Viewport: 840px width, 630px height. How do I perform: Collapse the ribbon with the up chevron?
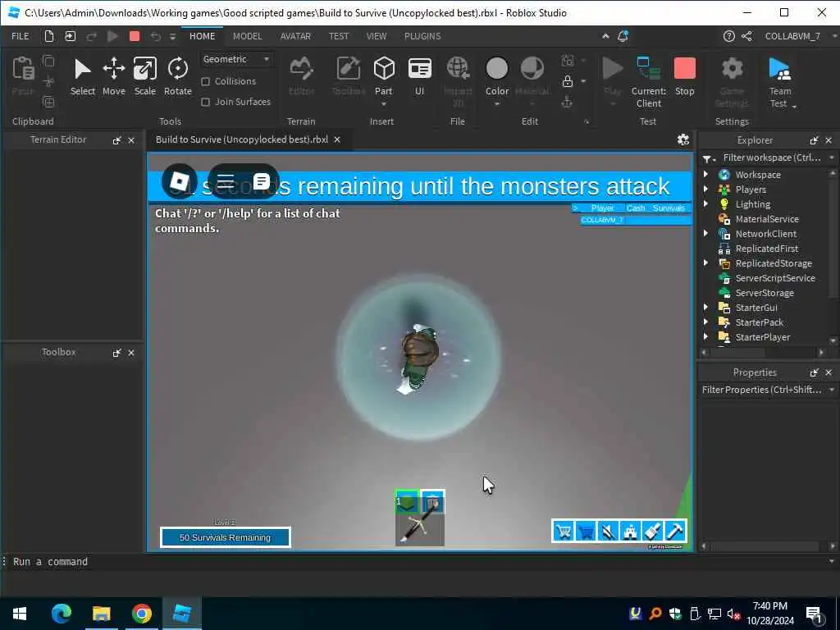(x=605, y=36)
